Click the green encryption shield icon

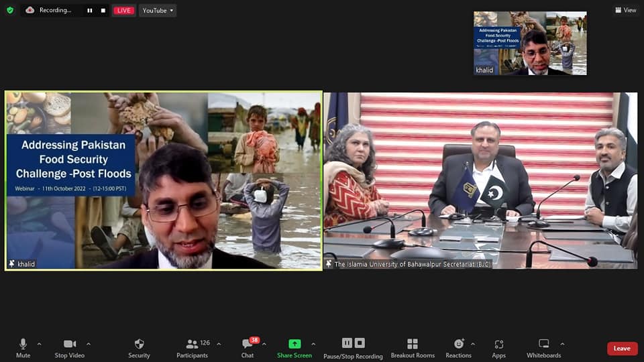pos(10,10)
